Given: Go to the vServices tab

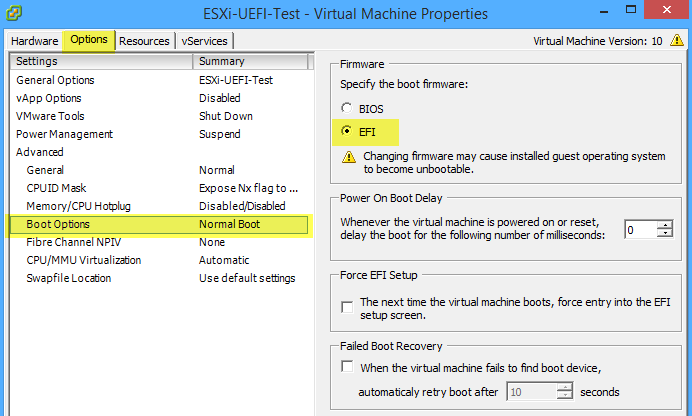Looking at the screenshot, I should tap(205, 41).
